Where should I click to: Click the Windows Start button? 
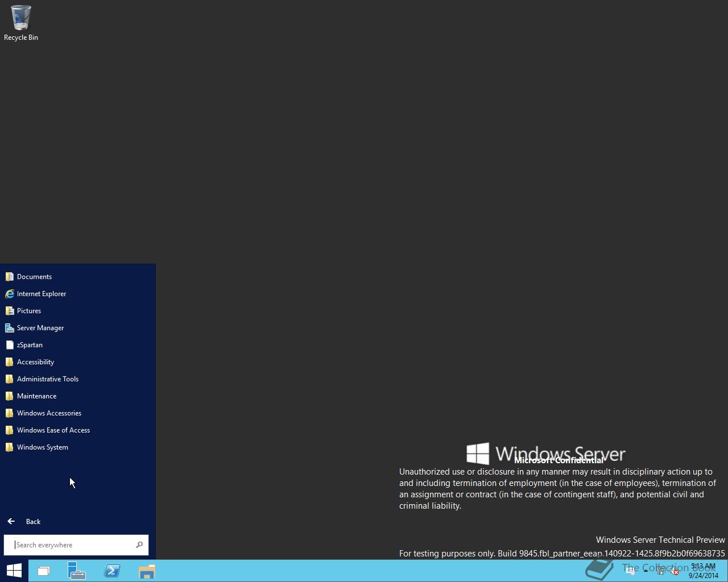coord(14,571)
